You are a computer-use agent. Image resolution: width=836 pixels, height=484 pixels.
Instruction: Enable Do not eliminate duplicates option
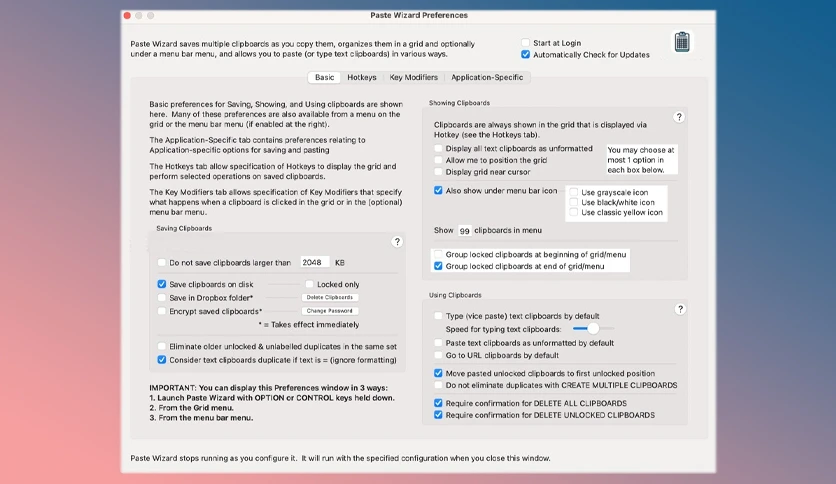coord(438,385)
